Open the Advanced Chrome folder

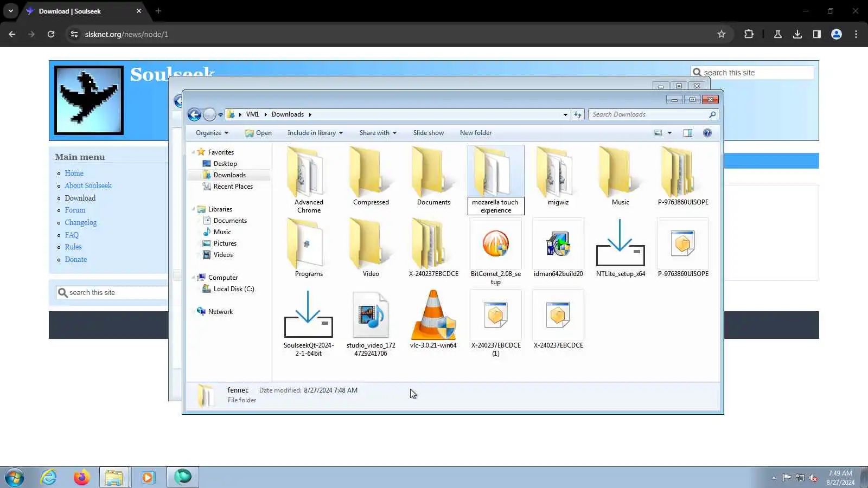tap(309, 180)
